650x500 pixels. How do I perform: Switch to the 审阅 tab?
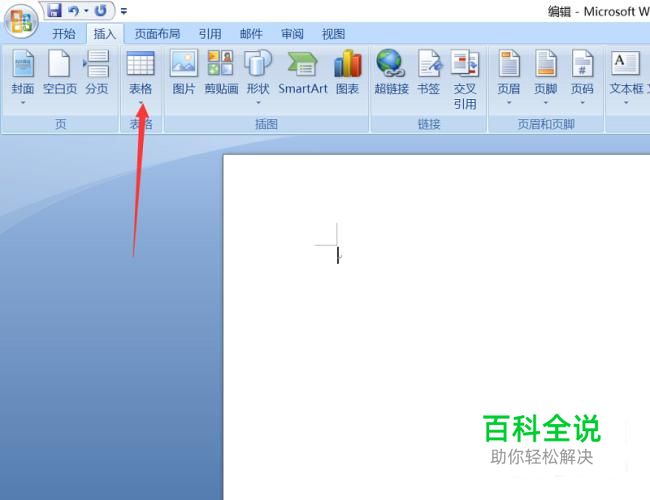(x=292, y=34)
